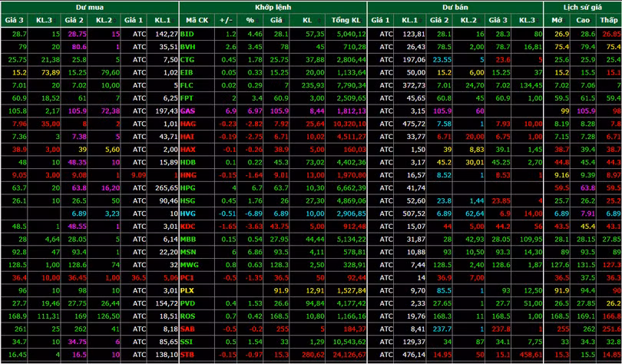The height and width of the screenshot is (364, 622).
Task: Select the SAB ticker code
Action: pyautogui.click(x=187, y=329)
